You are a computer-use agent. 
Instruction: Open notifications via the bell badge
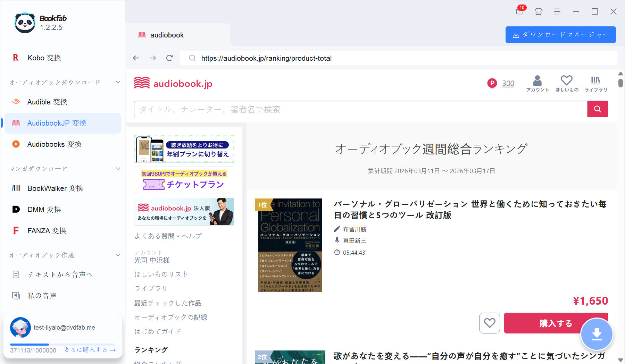point(519,11)
